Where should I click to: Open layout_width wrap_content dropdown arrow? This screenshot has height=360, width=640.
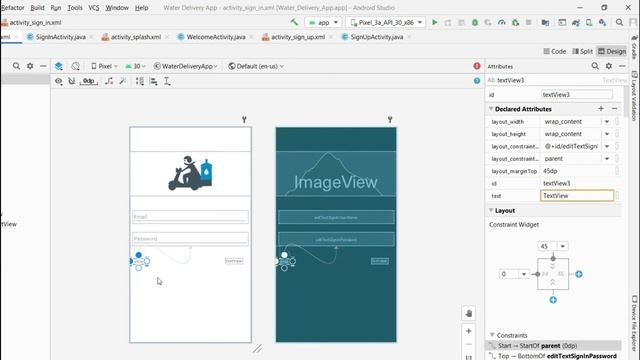[607, 122]
